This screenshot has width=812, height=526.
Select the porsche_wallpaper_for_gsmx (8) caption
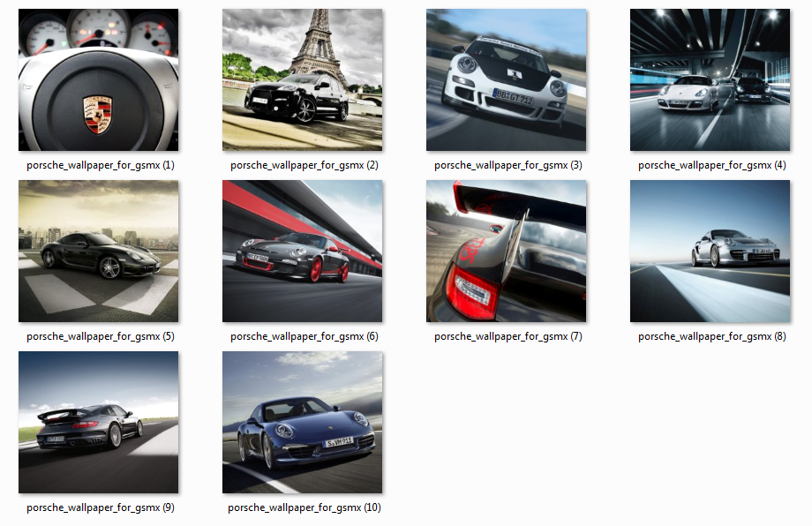point(712,336)
